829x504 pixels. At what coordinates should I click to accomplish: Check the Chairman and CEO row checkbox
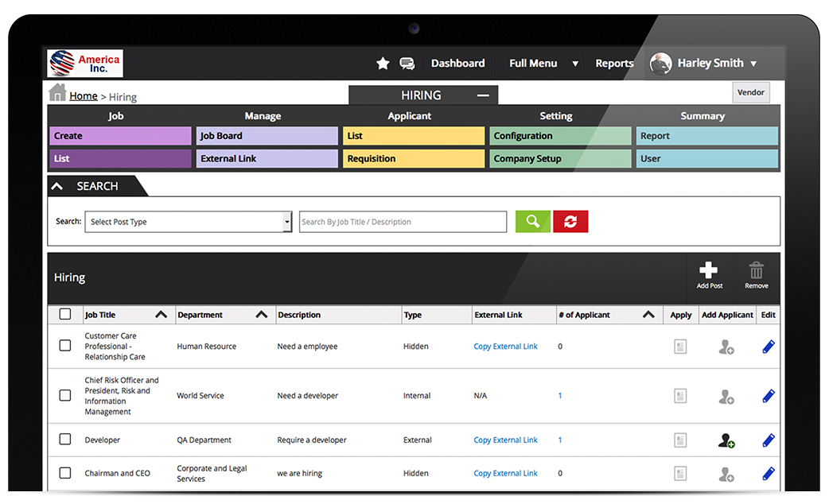(x=65, y=473)
